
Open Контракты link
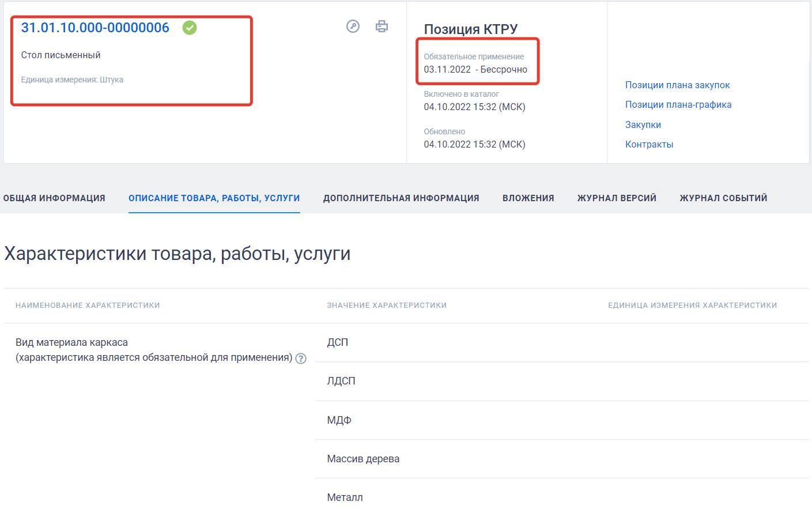649,144
